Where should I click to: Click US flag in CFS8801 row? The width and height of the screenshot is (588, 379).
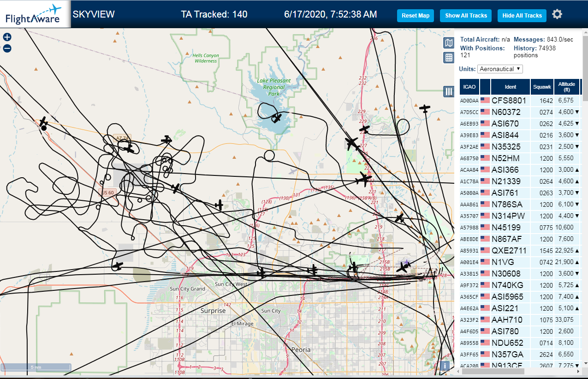485,100
